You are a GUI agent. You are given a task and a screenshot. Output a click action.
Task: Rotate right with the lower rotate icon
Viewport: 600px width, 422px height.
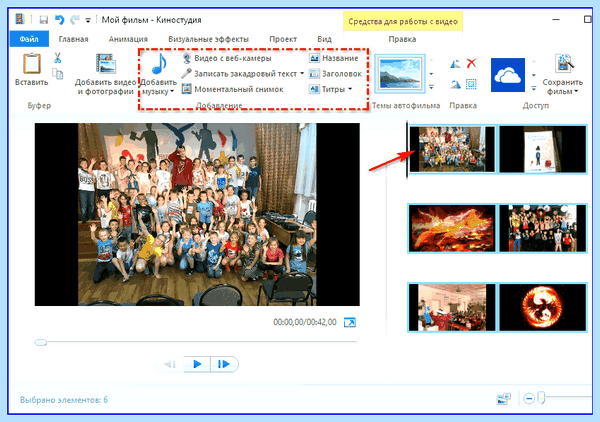coord(455,84)
